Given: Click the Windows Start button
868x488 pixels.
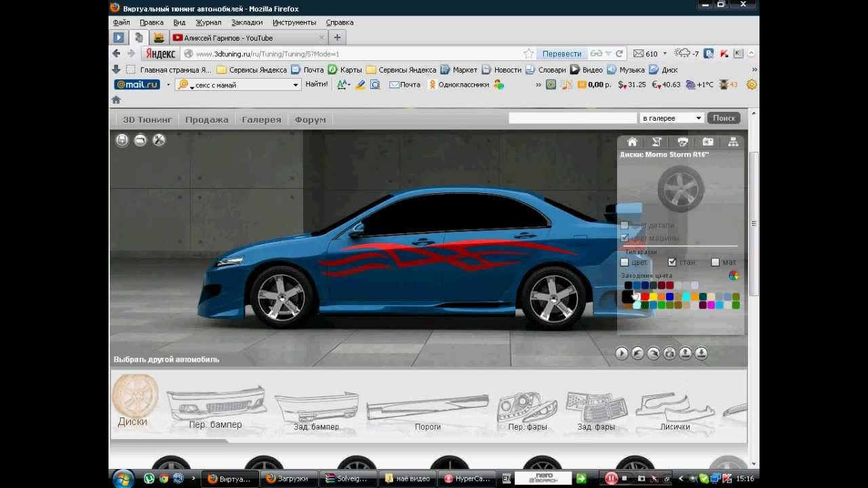Looking at the screenshot, I should point(123,479).
